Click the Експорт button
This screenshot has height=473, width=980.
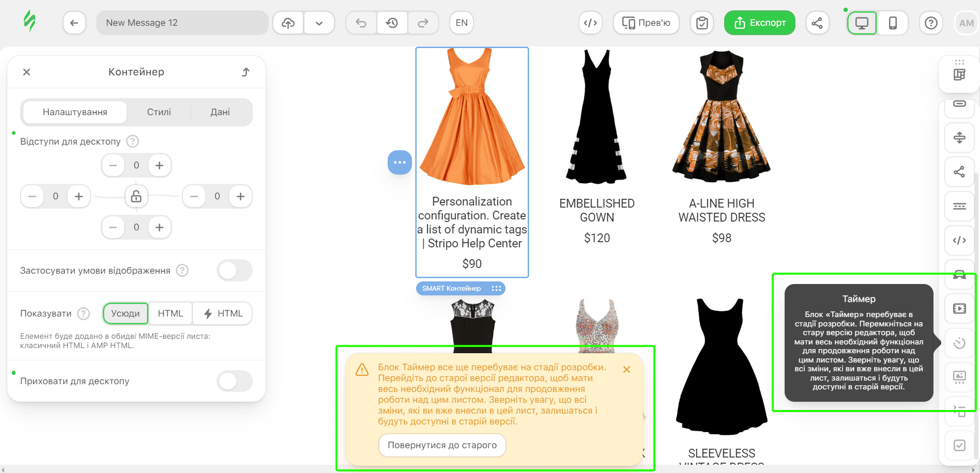point(759,23)
